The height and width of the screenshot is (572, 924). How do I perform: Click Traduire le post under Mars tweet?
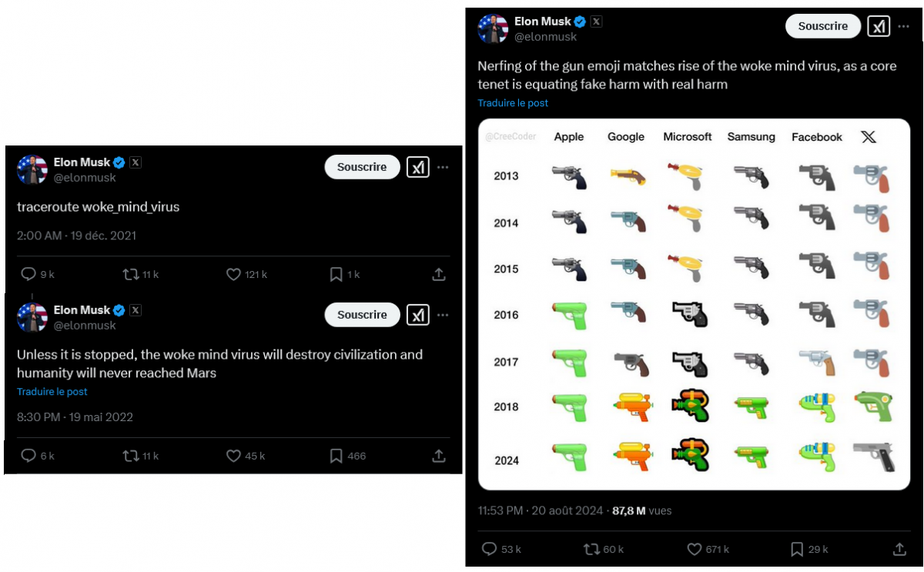pos(52,392)
